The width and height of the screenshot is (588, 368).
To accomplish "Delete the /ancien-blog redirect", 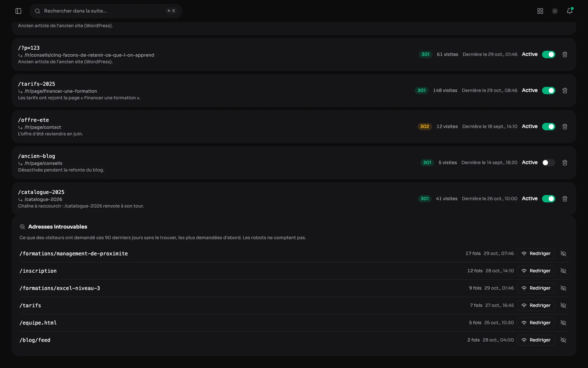I will click(565, 163).
